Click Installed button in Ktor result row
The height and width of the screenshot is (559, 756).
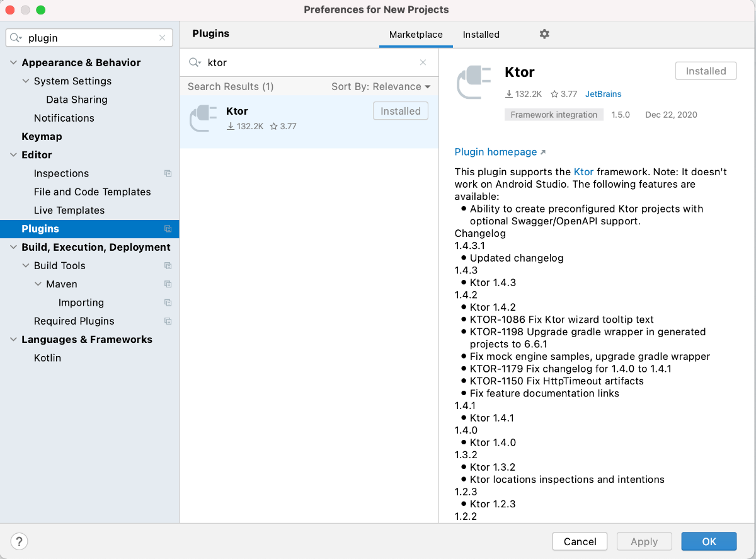pyautogui.click(x=401, y=111)
